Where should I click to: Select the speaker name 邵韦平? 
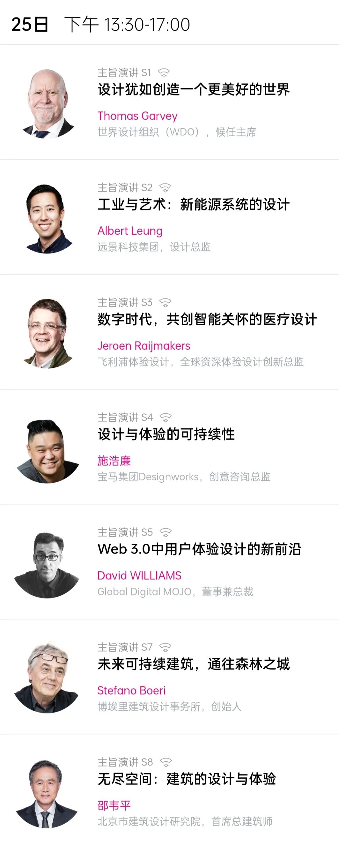[114, 806]
